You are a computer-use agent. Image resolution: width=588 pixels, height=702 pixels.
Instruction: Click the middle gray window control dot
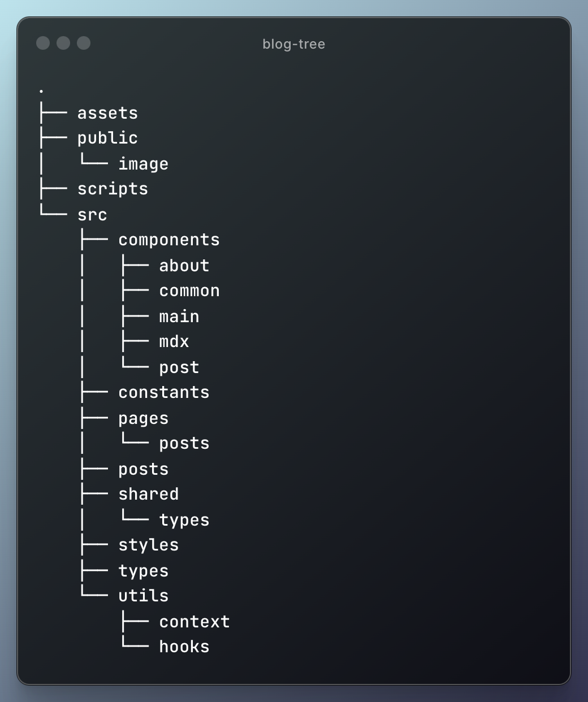[63, 43]
